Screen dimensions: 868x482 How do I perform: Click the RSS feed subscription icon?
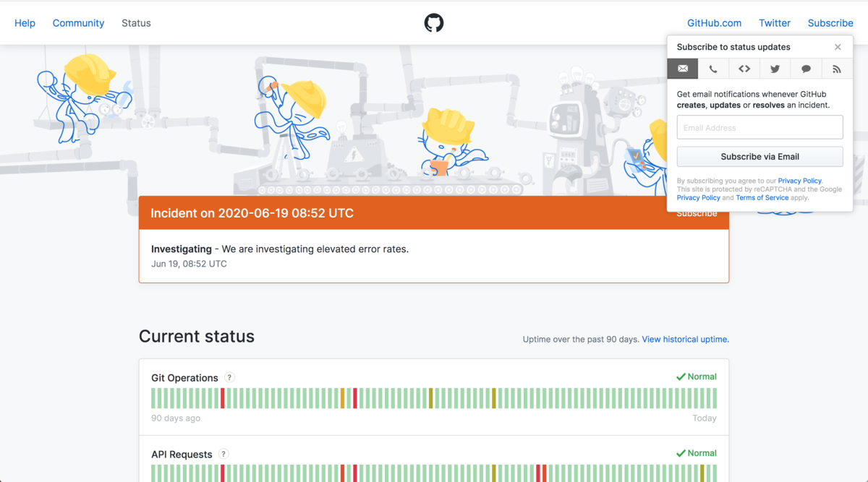pos(837,69)
